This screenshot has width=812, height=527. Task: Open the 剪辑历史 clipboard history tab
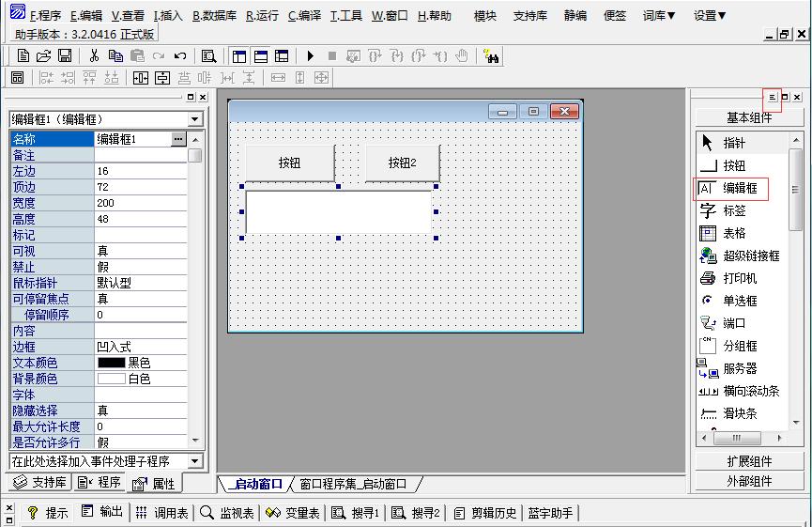[485, 513]
